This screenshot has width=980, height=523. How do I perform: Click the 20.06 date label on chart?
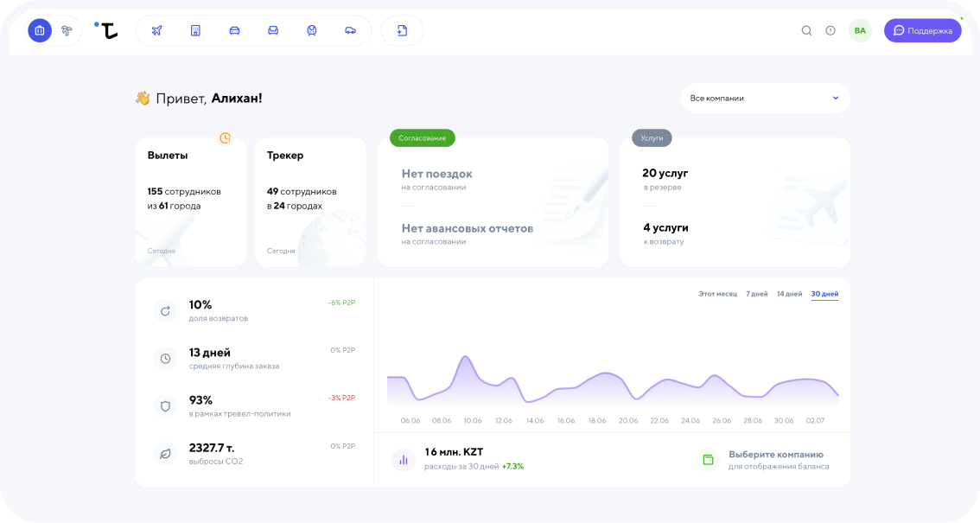tap(628, 420)
